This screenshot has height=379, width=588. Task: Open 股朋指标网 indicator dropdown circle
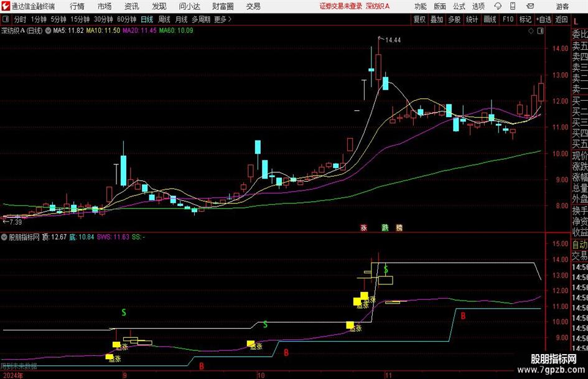(4, 237)
